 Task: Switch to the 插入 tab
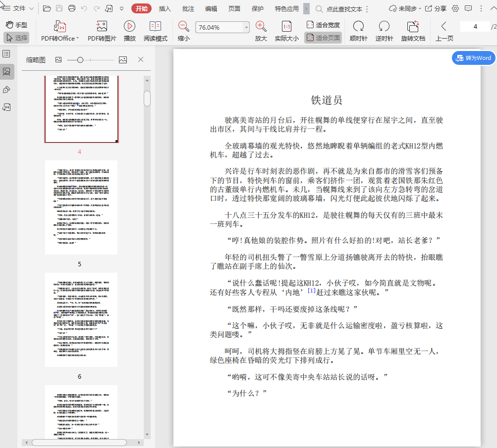point(165,8)
